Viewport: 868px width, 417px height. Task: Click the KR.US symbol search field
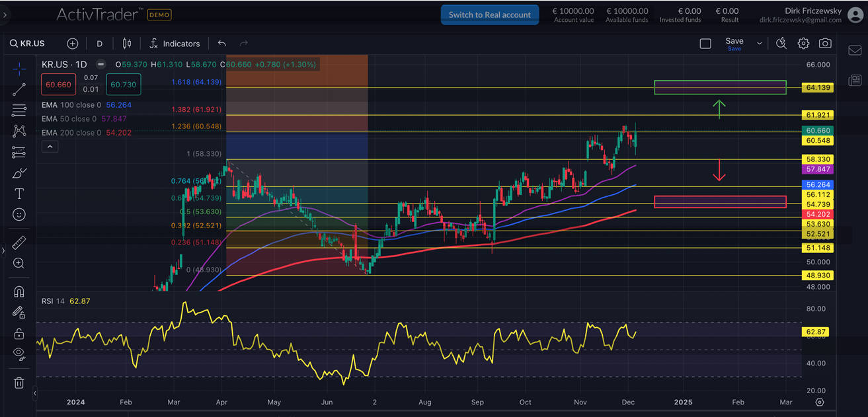(x=32, y=44)
